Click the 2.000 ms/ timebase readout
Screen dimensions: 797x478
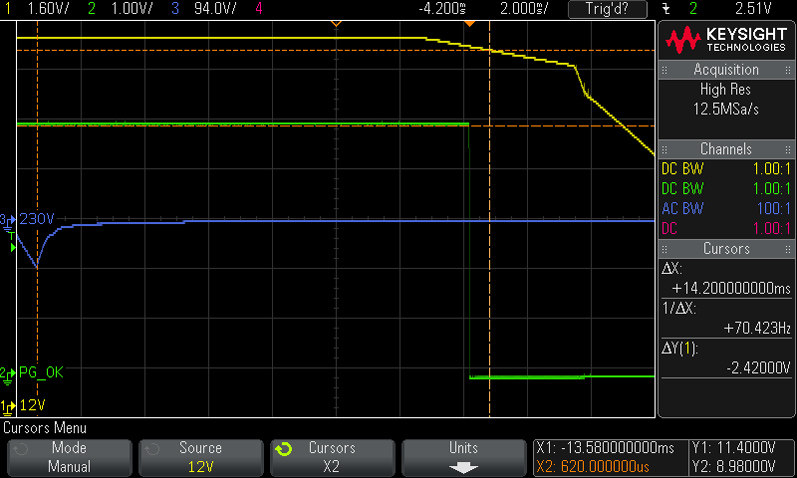[524, 8]
